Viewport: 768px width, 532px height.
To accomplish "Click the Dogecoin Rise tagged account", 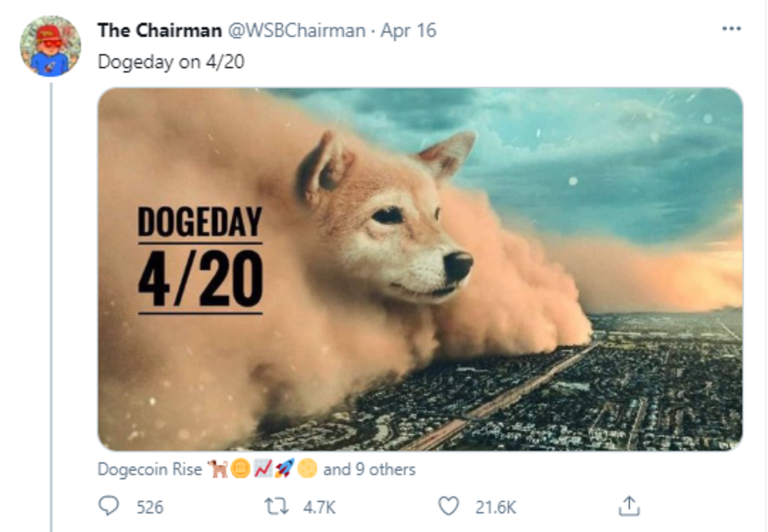I will (150, 470).
